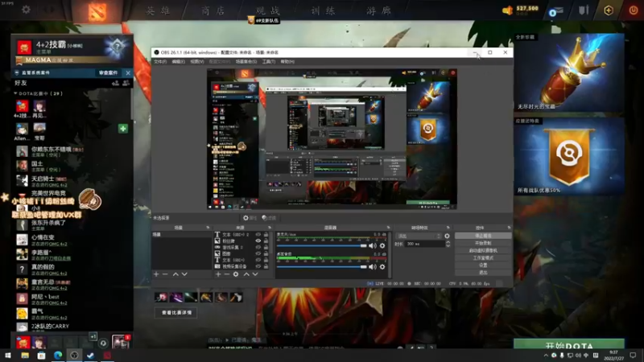
Task: Toggle lock on 视频采集设备 source
Action: click(266, 266)
